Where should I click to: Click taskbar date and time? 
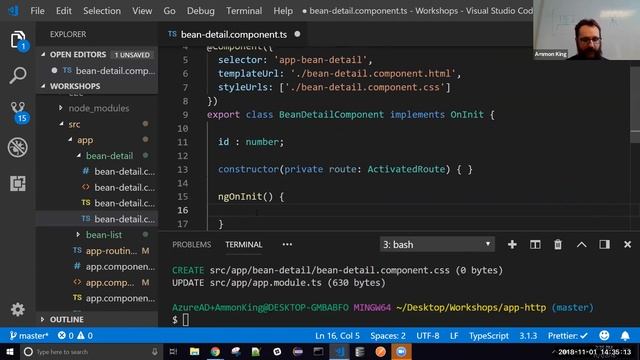(x=594, y=351)
